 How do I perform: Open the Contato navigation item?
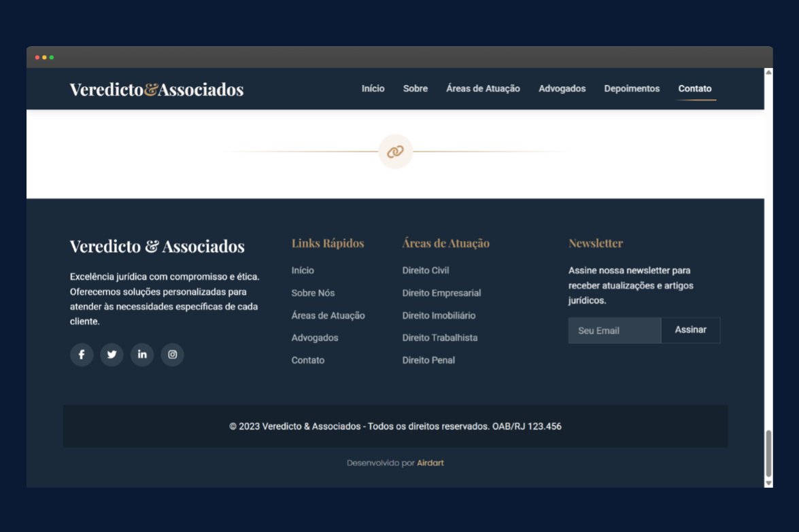(695, 88)
